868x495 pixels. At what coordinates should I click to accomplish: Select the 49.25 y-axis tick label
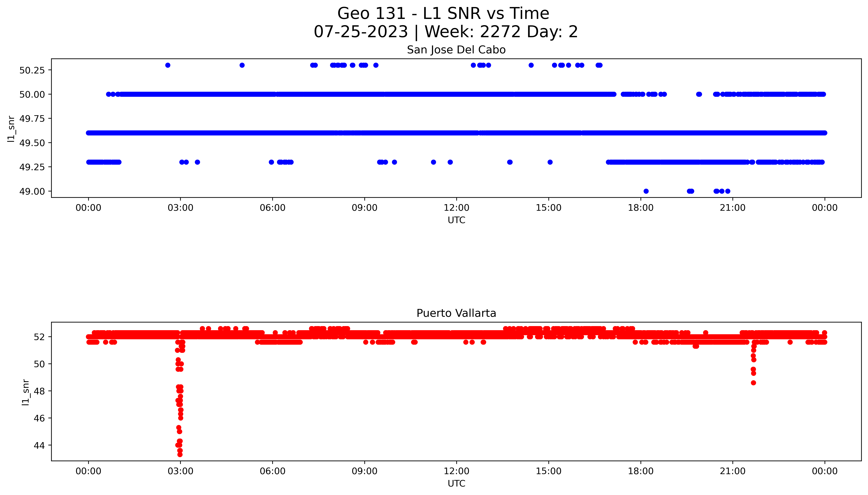[x=32, y=167]
